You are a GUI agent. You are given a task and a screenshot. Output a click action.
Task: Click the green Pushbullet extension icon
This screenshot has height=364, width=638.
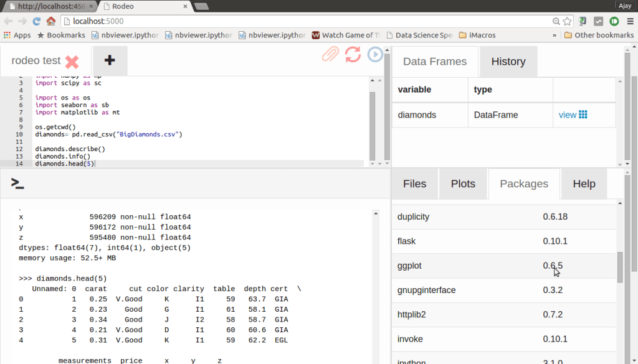pyautogui.click(x=614, y=21)
